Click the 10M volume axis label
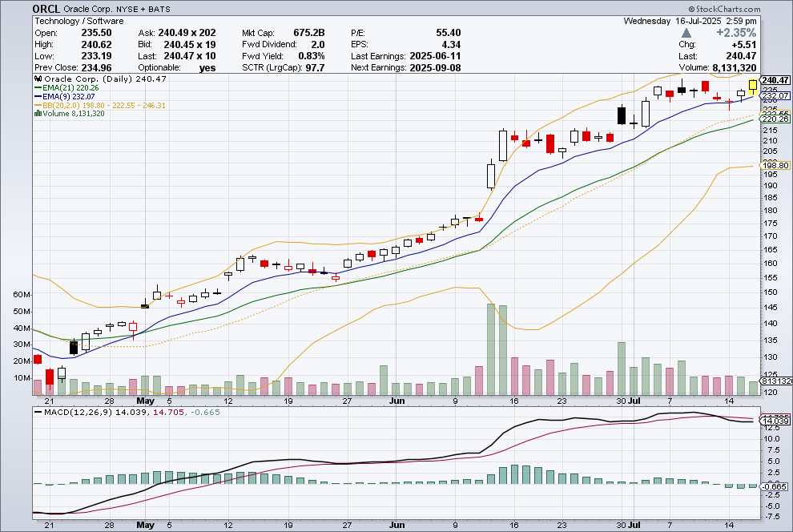The image size is (793, 532). click(22, 377)
